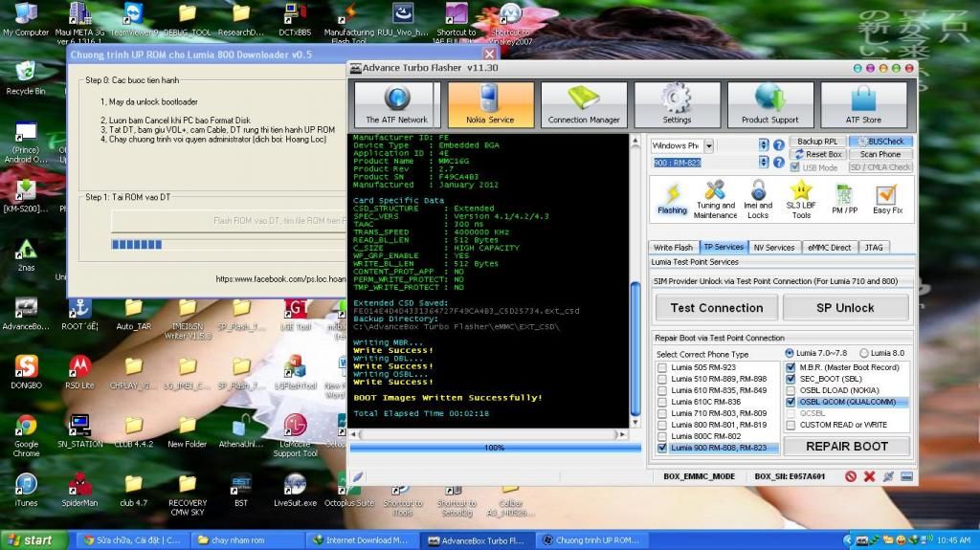Check Lumia 510 RM-889, RM-898
Image resolution: width=980 pixels, height=550 pixels.
point(662,379)
